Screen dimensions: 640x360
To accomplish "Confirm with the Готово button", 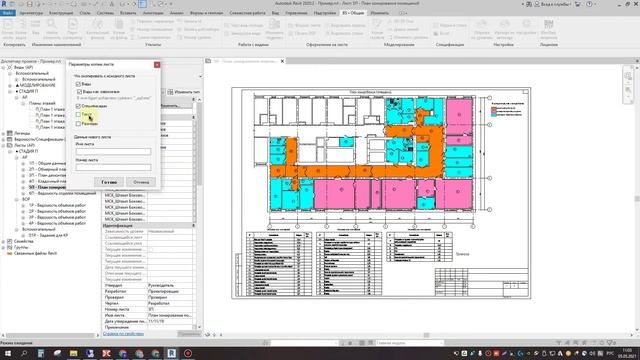I will pyautogui.click(x=109, y=182).
